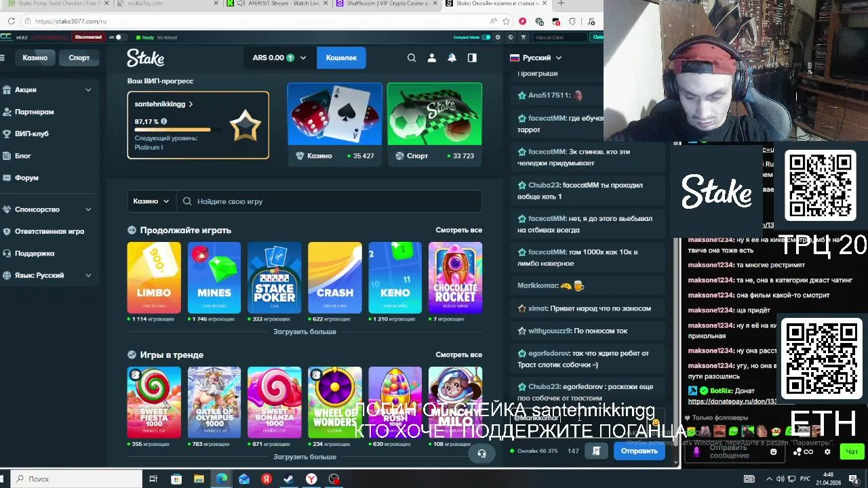Screen dimensions: 868x488
Task: Open the Limbo game thumbnail
Action: tap(154, 278)
